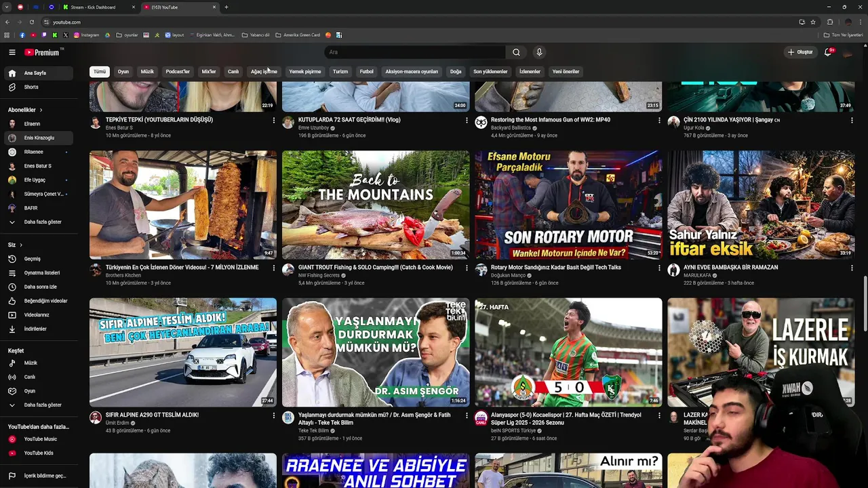Viewport: 868px width, 488px height.
Task: Open Canlı under Keşfet section
Action: (39, 377)
